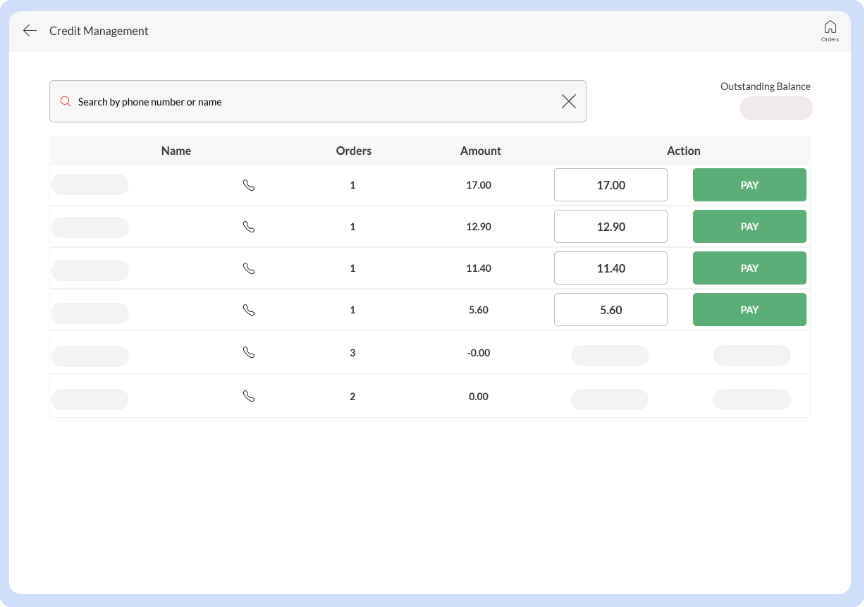Click the phone icon in the 5.60 row
The height and width of the screenshot is (607, 864).
(248, 310)
